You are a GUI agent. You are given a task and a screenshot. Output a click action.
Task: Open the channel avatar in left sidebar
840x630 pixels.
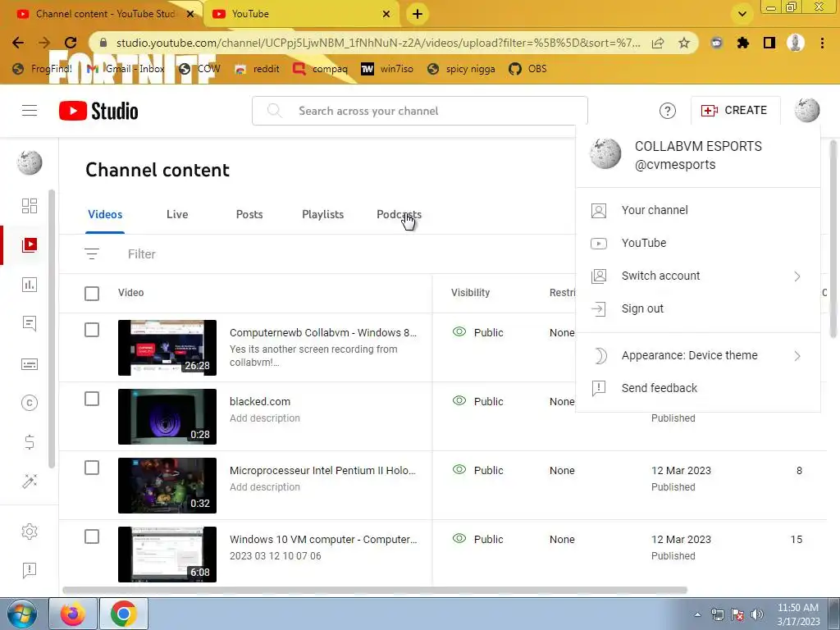[30, 162]
